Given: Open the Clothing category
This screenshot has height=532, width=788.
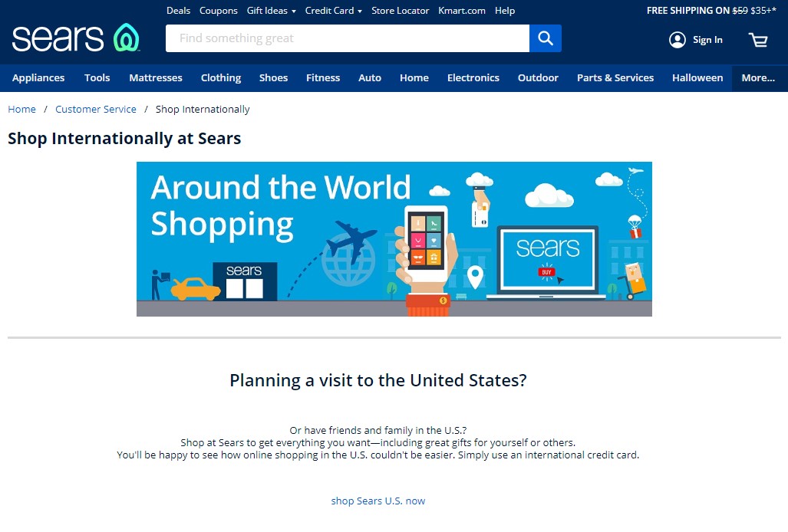Looking at the screenshot, I should [221, 77].
